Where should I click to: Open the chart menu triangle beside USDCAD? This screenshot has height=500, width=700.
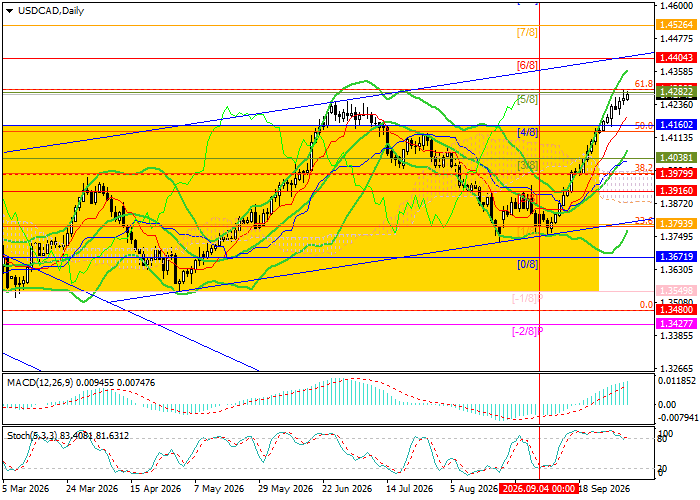tap(9, 11)
